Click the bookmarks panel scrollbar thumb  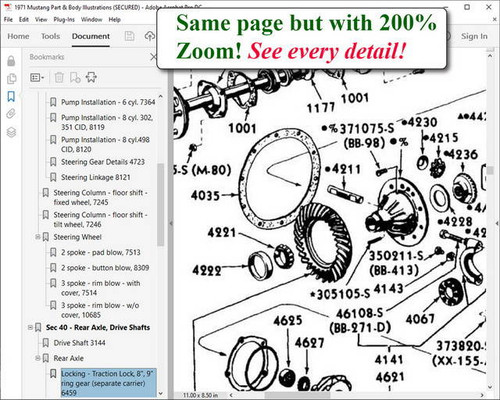pyautogui.click(x=161, y=205)
